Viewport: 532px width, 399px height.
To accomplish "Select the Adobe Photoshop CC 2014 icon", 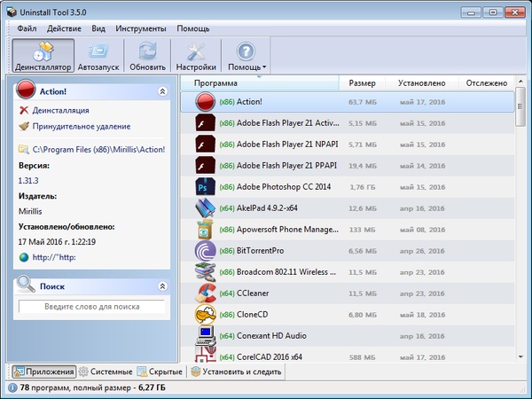I will [x=206, y=187].
